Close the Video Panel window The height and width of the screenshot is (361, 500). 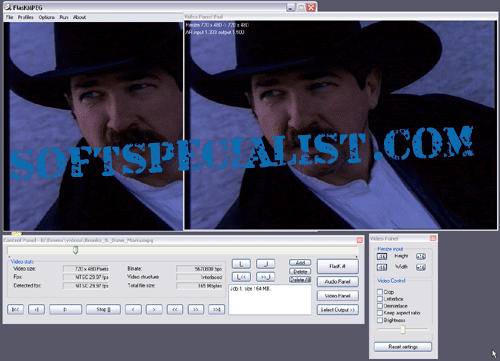(x=433, y=238)
